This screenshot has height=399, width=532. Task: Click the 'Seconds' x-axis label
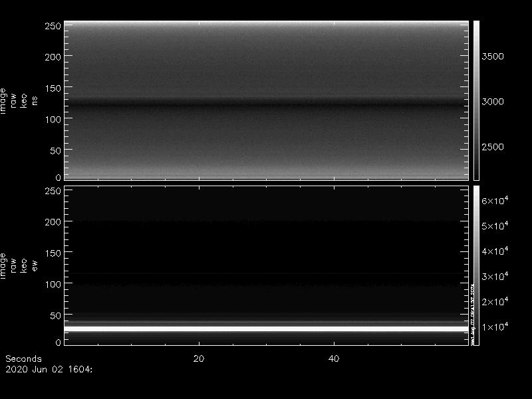[x=23, y=359]
